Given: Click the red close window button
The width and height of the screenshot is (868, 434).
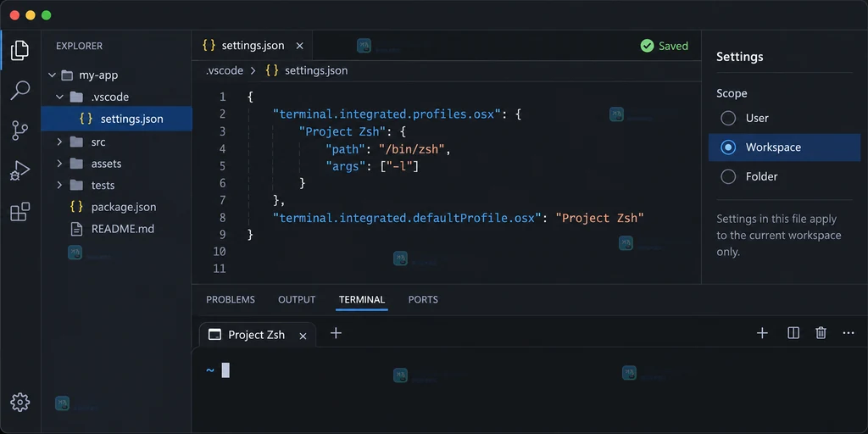Looking at the screenshot, I should click(14, 15).
